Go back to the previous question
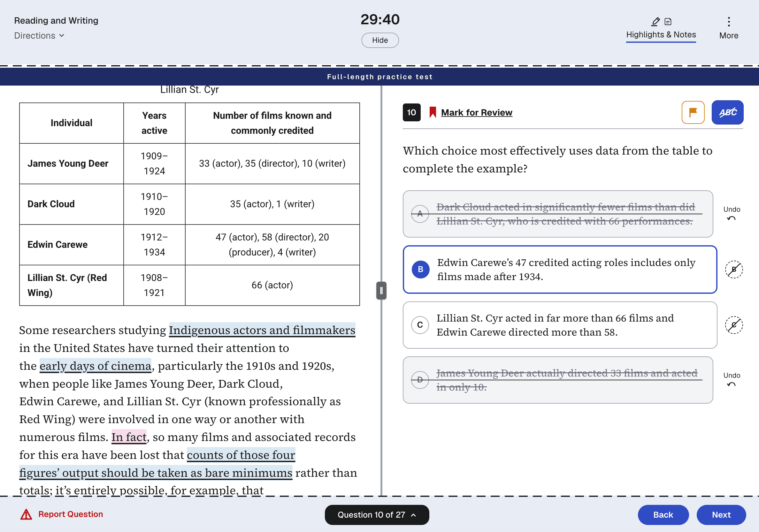 (663, 514)
